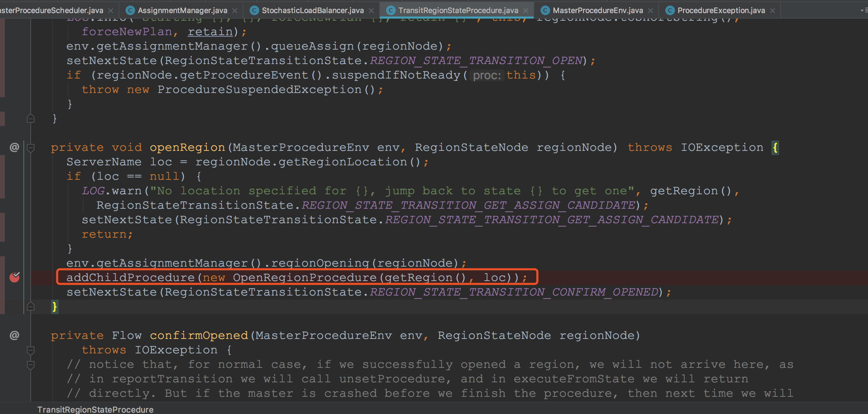Collapse openRegion method fold marker
This screenshot has width=868, height=414.
pyautogui.click(x=31, y=148)
